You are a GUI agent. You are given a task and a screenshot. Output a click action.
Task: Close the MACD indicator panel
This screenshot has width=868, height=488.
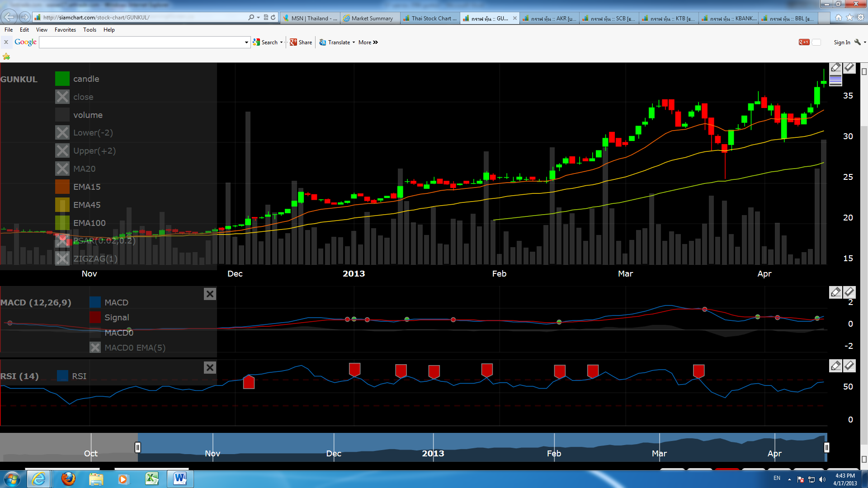click(210, 294)
